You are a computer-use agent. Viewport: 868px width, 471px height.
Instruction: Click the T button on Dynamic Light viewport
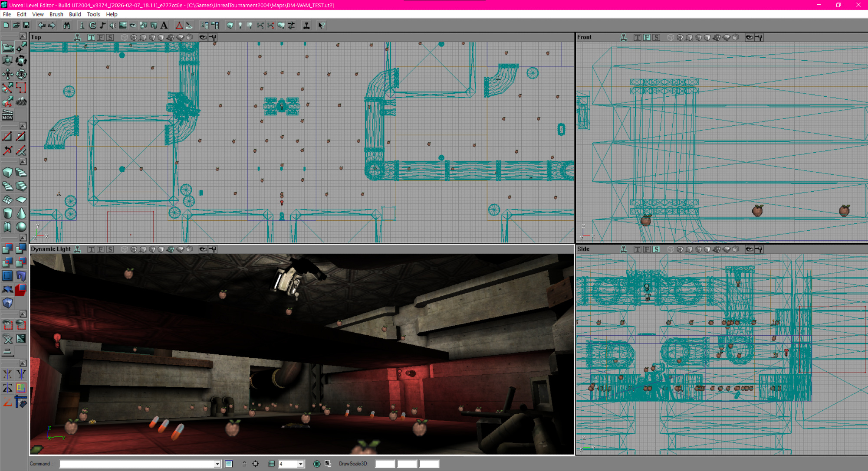pos(91,249)
